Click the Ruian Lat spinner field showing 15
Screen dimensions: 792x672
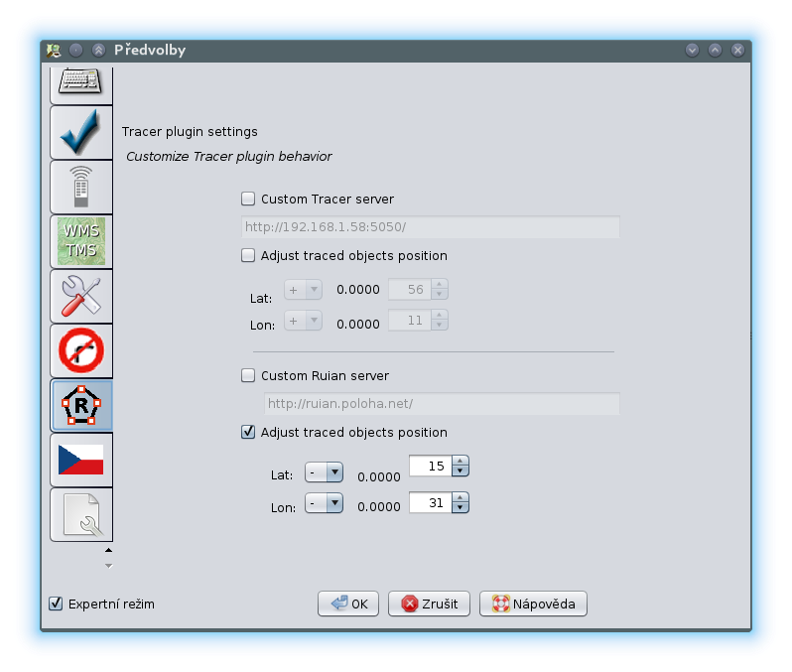pos(431,466)
